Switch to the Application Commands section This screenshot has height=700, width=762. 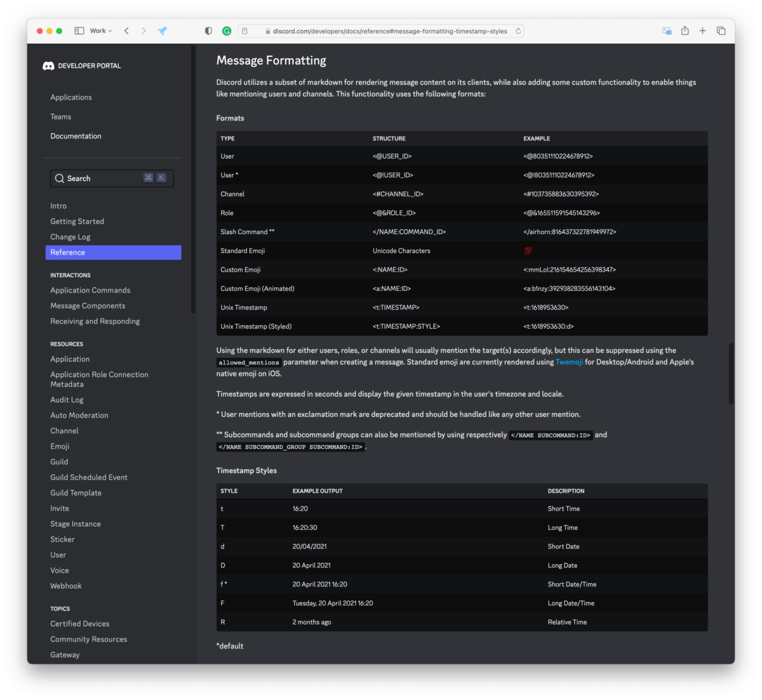[x=90, y=290]
